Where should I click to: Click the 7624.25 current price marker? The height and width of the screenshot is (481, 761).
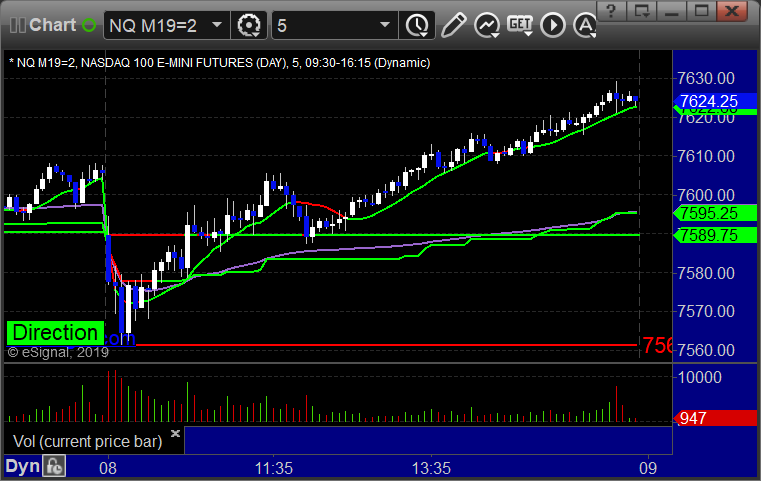tap(714, 101)
